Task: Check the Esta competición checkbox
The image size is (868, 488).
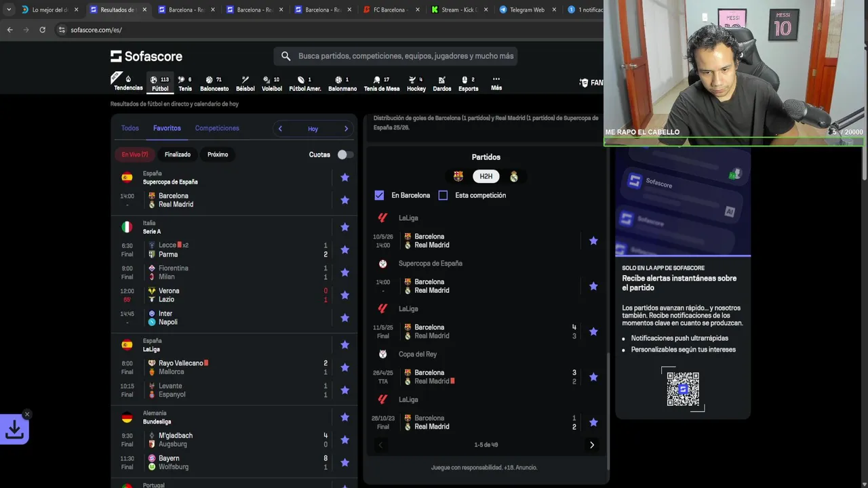Action: coord(443,195)
